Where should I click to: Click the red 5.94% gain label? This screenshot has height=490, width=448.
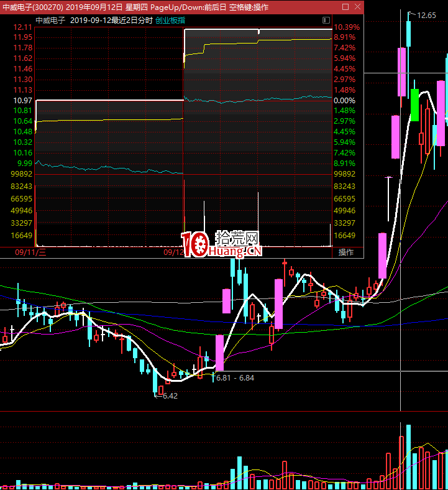(344, 58)
